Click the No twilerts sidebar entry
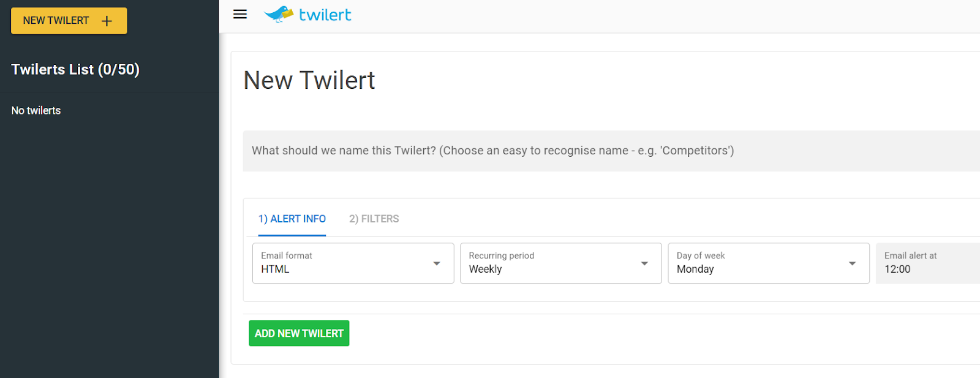The height and width of the screenshot is (378, 980). (x=36, y=110)
